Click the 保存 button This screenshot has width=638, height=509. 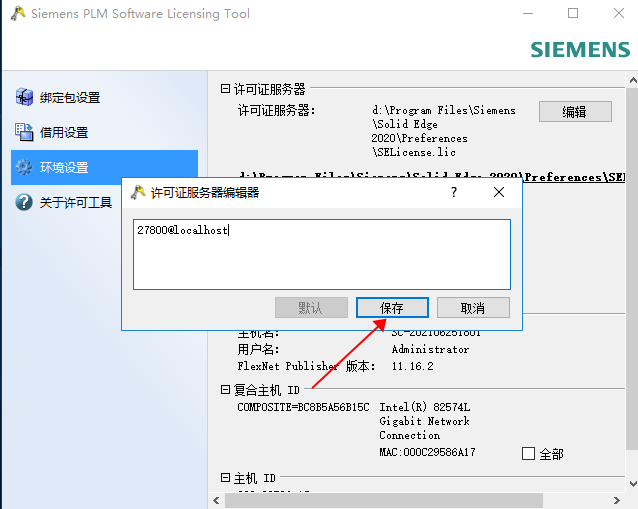[x=392, y=307]
